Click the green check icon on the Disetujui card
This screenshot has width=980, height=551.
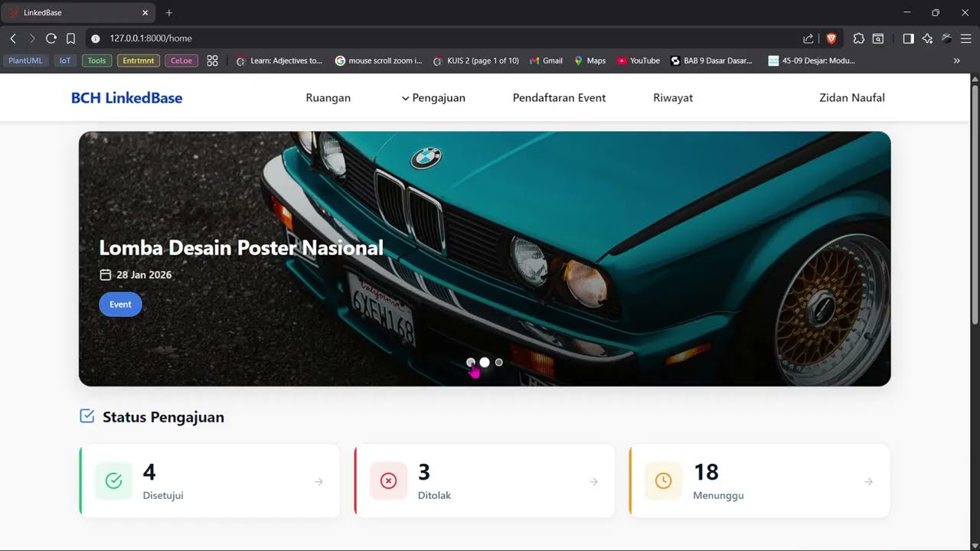click(113, 481)
